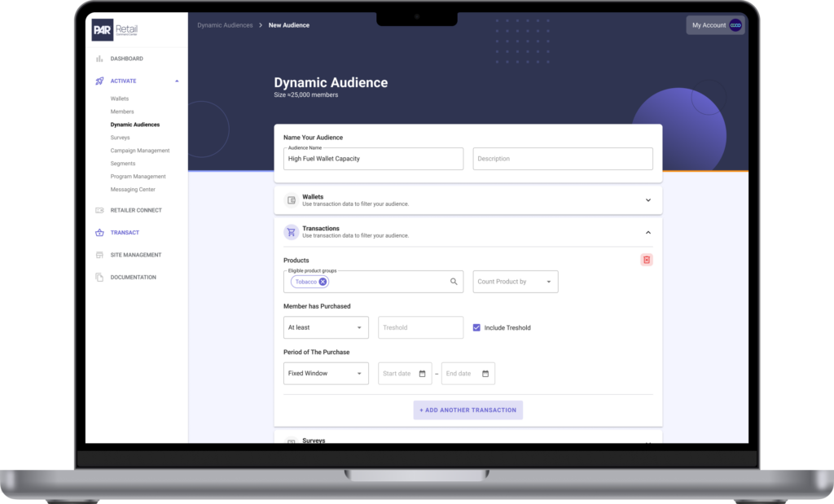This screenshot has height=504, width=834.
Task: Open the At least comparison dropdown
Action: click(x=326, y=327)
